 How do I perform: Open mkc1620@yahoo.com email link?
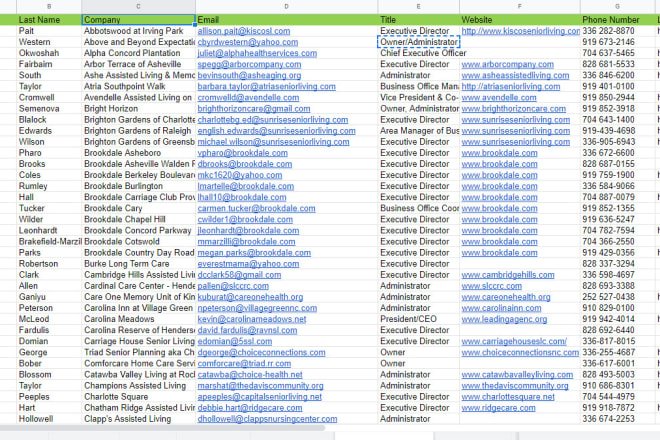[x=240, y=175]
